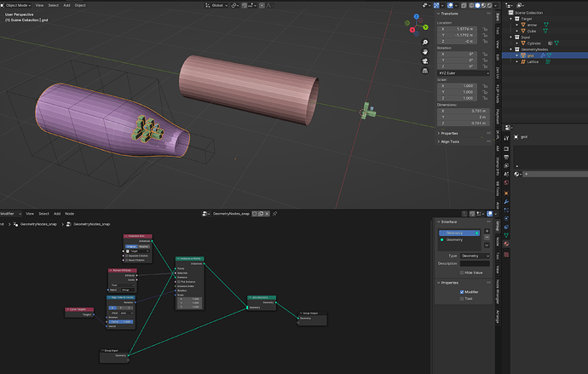Open the viewport Select menu
This screenshot has height=374, width=588.
53,5
